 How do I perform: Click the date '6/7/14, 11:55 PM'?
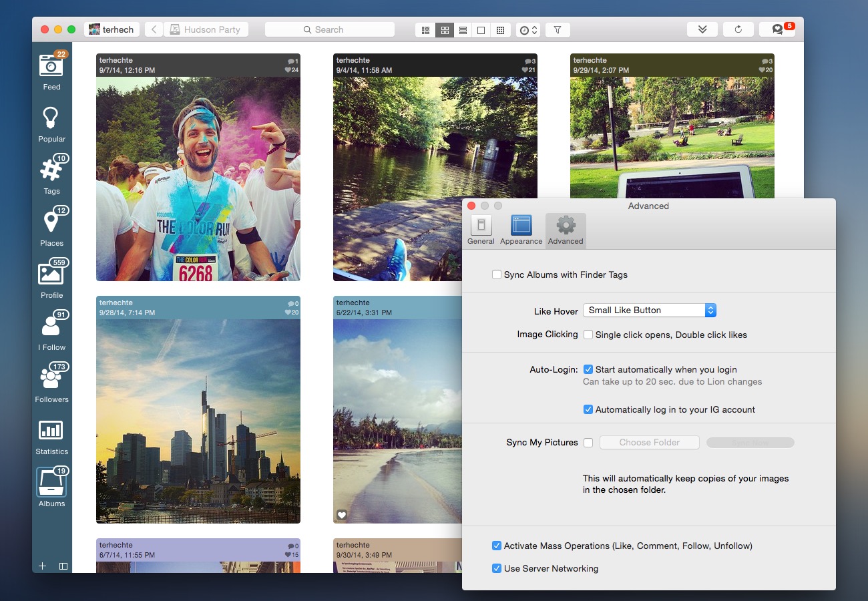click(128, 555)
